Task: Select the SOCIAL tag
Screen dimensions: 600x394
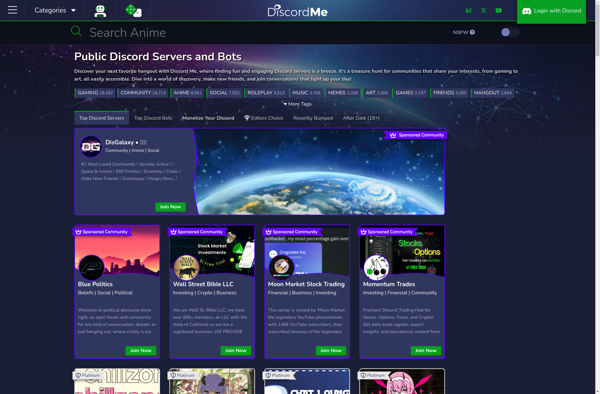Action: coord(224,93)
